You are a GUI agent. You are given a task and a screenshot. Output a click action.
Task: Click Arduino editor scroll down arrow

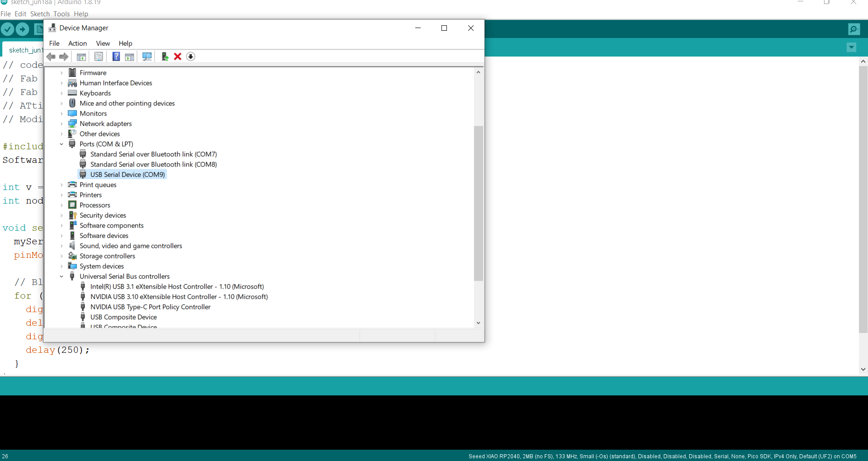tap(863, 369)
